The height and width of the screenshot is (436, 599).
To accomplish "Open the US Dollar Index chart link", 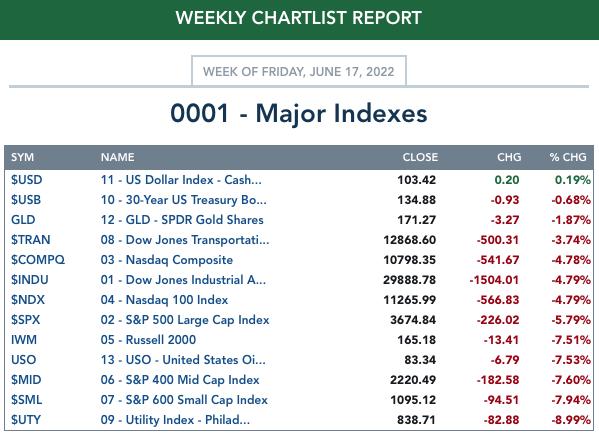I will point(181,180).
